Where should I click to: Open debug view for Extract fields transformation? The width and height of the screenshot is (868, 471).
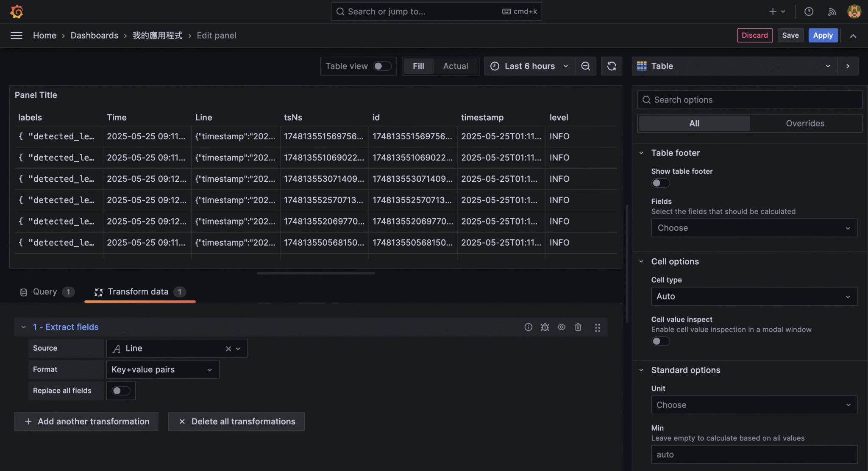(545, 327)
